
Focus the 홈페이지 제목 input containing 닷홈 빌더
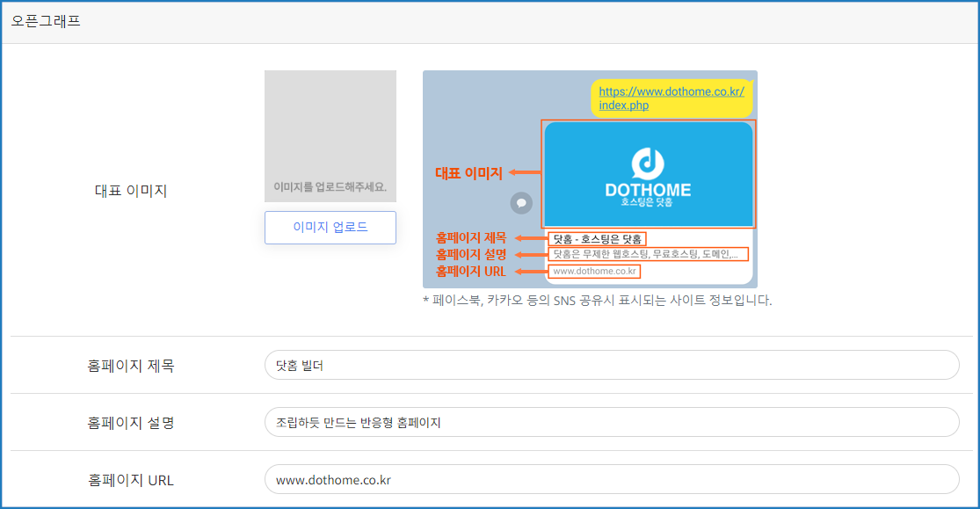[x=611, y=365]
